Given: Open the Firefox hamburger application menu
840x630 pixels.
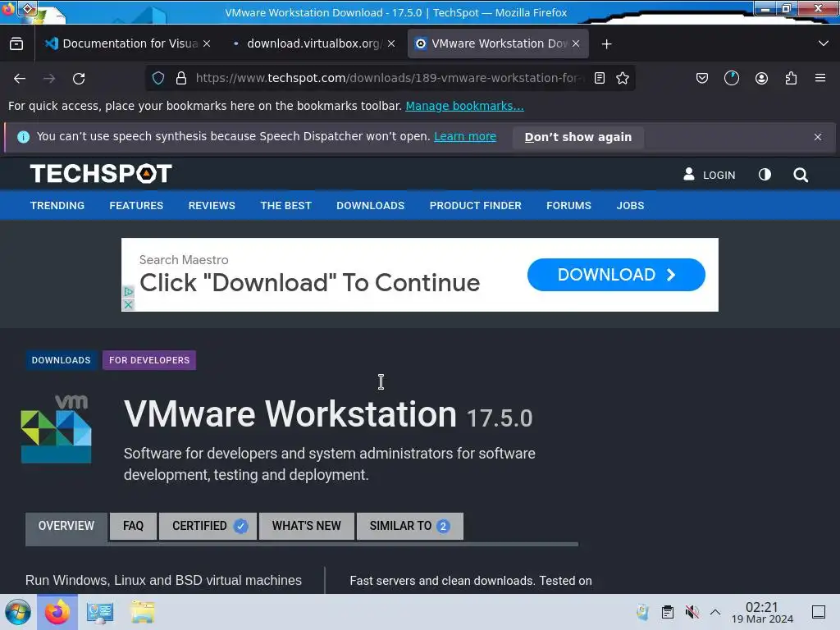Looking at the screenshot, I should pyautogui.click(x=820, y=78).
